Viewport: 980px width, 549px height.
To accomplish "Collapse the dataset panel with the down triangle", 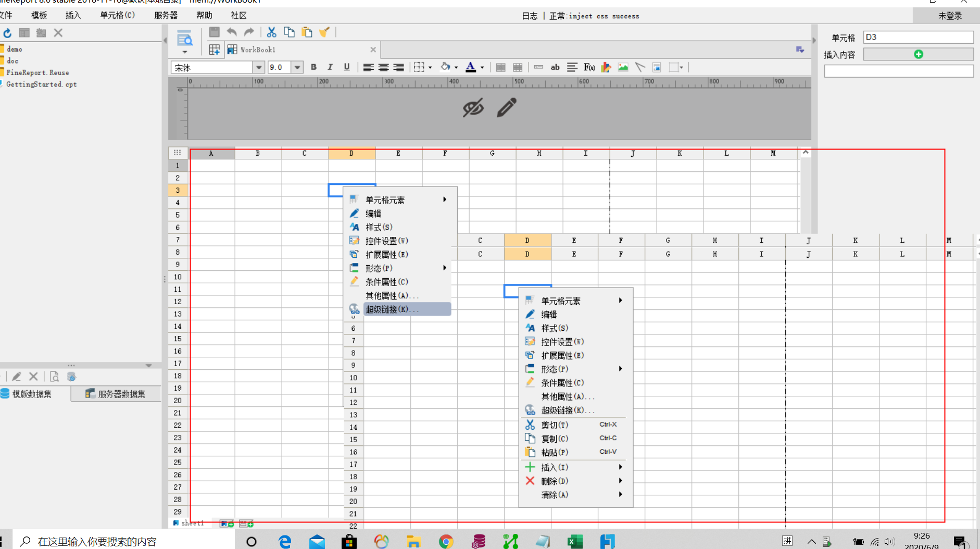I will pyautogui.click(x=148, y=365).
